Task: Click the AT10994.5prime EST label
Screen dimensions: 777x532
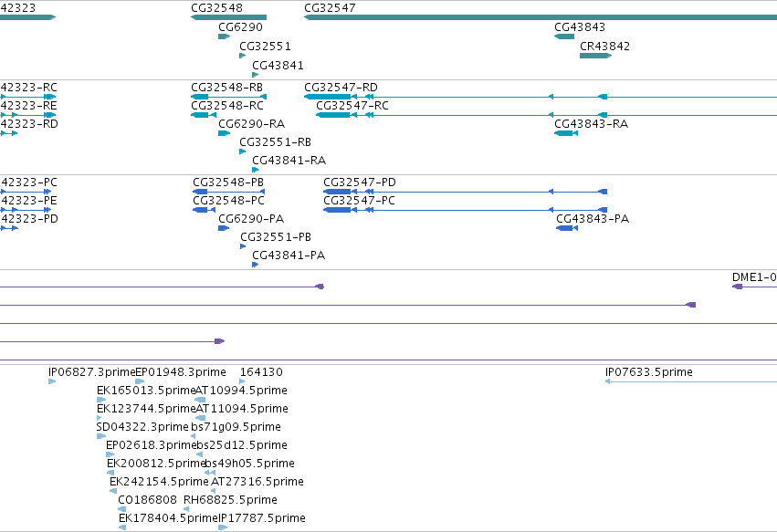Action: 241,391
